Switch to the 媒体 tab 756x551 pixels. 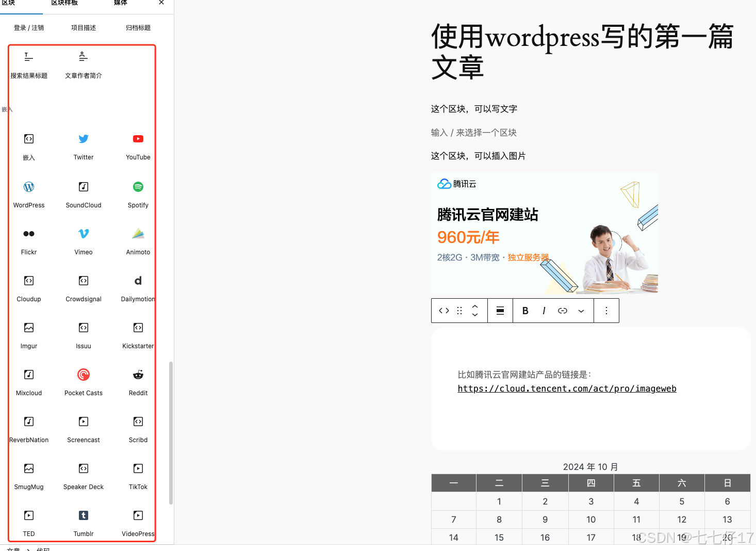121,3
